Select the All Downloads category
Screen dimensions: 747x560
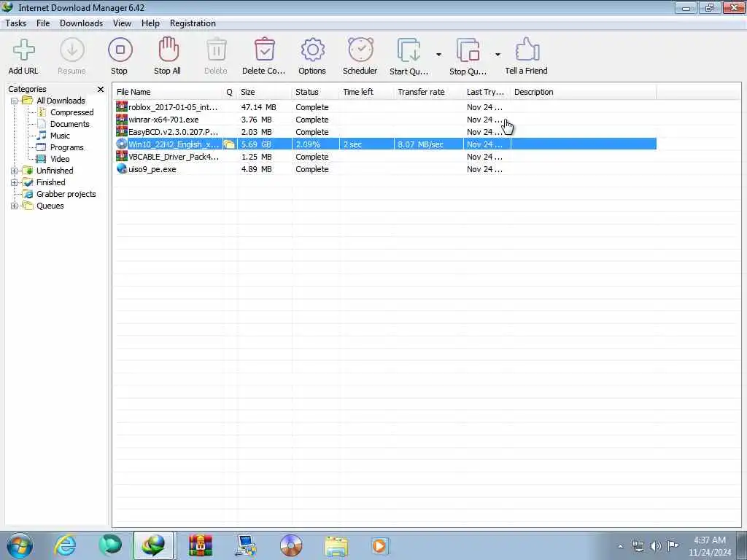point(61,101)
